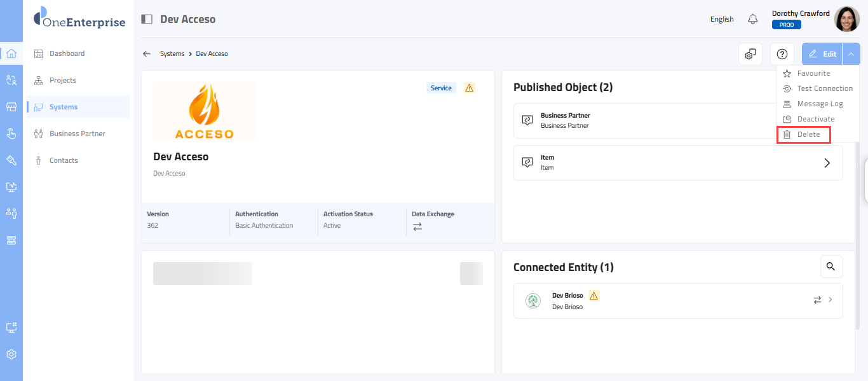Click the system settings gear button near help

pos(750,54)
